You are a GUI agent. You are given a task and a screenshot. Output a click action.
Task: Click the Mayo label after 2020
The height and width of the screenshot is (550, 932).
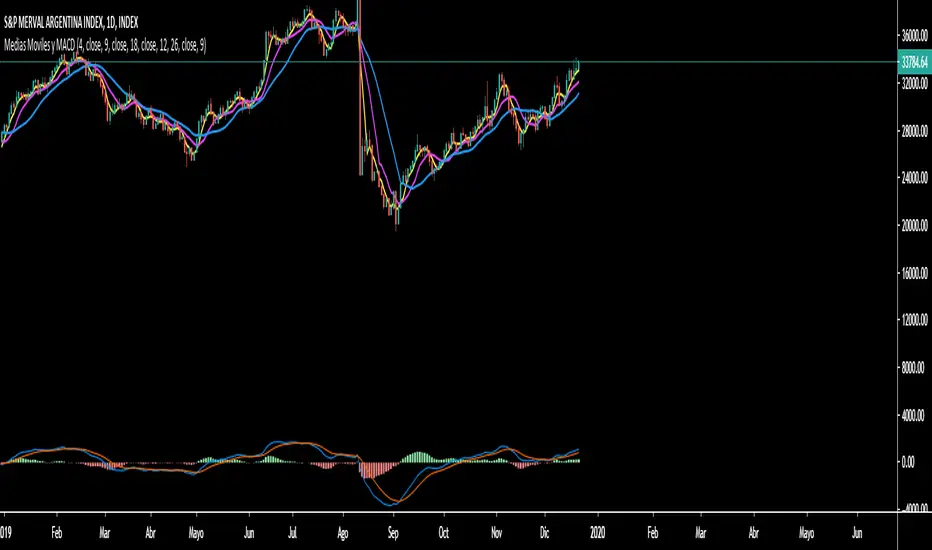807,533
